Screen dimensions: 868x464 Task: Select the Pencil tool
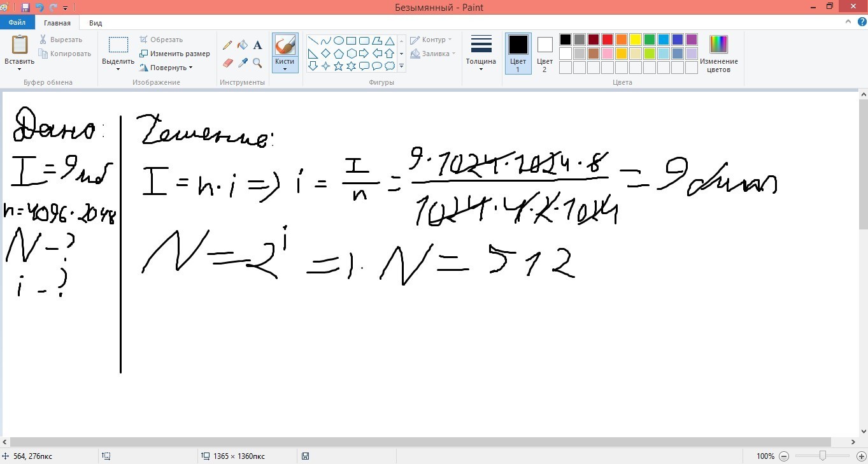(x=227, y=45)
